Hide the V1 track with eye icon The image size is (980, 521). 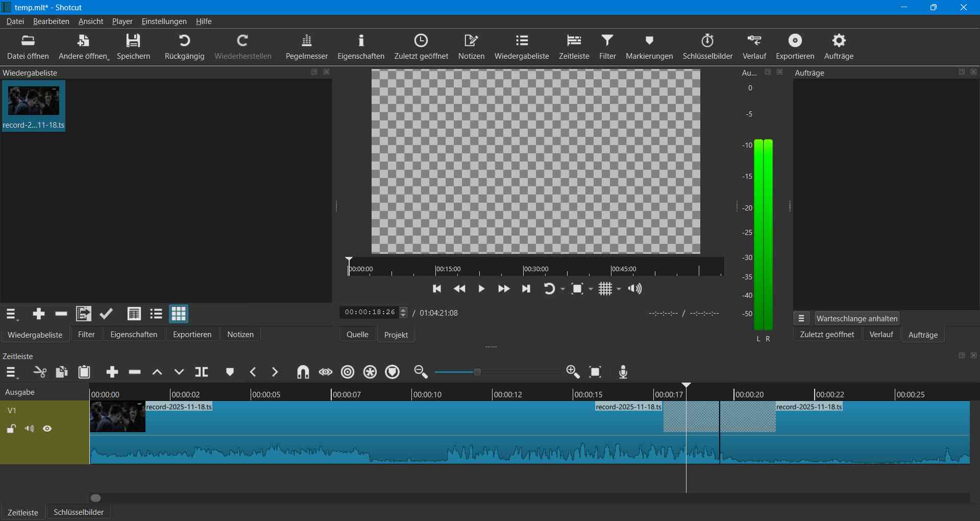(47, 429)
